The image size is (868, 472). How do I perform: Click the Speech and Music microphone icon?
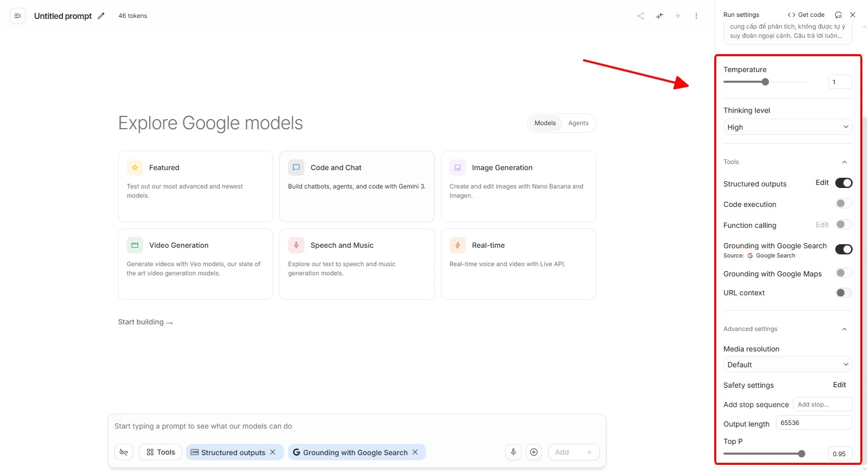(296, 245)
